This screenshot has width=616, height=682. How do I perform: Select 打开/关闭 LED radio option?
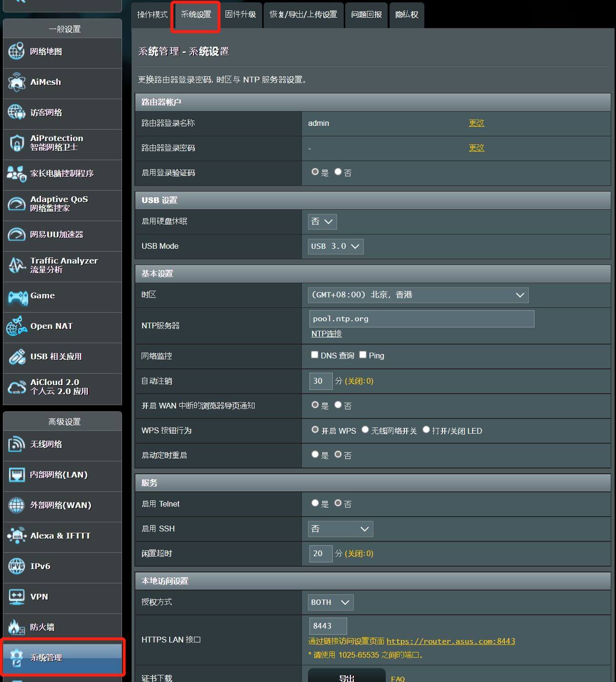pos(426,430)
